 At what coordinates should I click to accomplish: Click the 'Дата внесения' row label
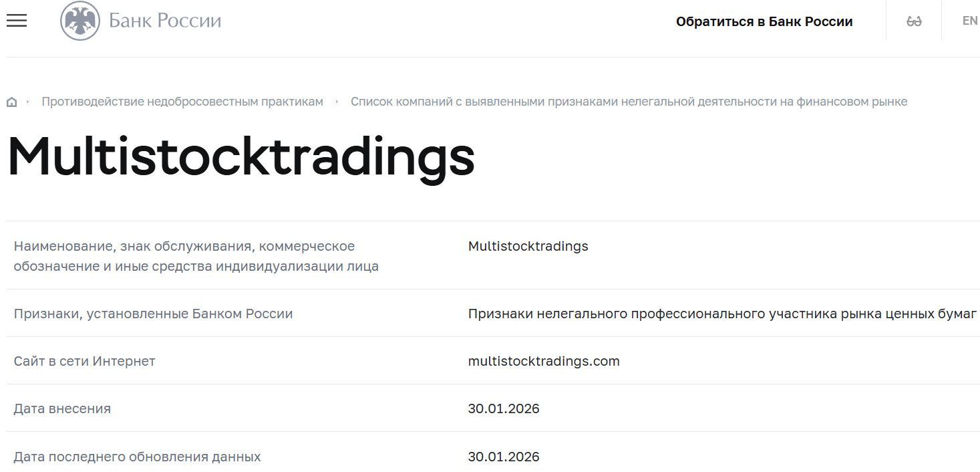pos(62,408)
